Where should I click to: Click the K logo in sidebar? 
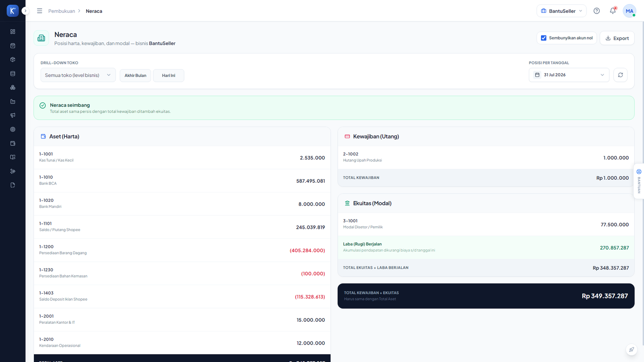(12, 11)
